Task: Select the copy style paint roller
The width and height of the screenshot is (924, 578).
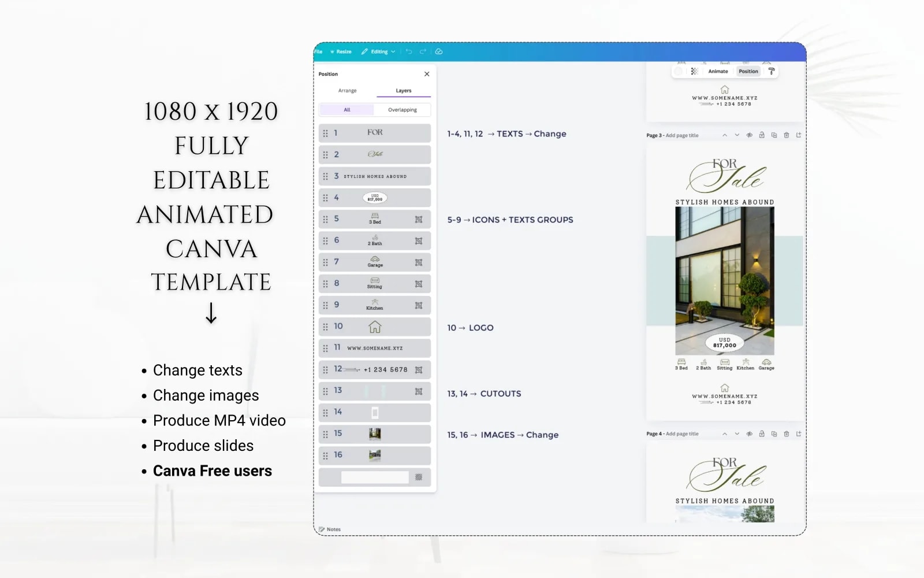Action: click(771, 72)
